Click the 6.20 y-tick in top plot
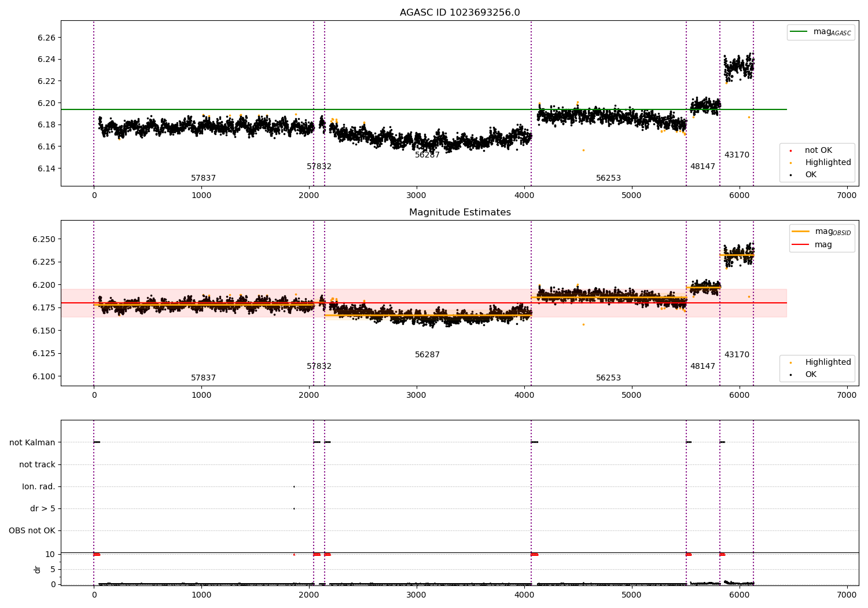 coord(46,103)
